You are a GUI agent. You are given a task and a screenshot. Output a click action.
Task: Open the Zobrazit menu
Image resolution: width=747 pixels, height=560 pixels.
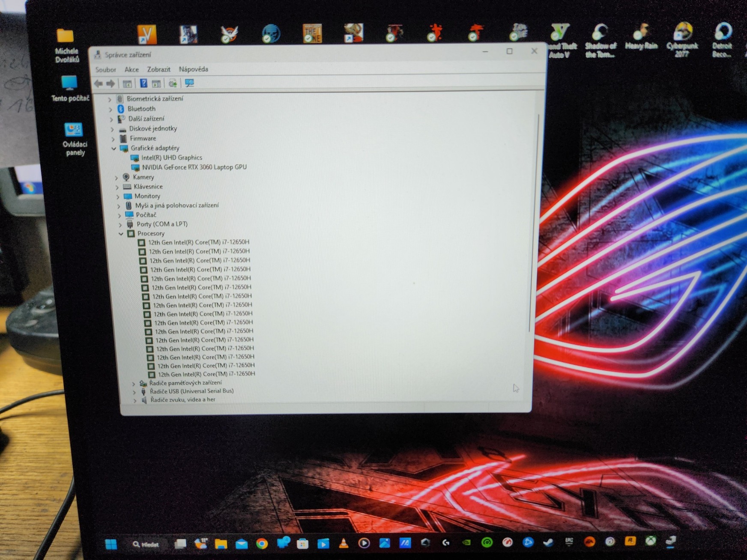(x=158, y=69)
